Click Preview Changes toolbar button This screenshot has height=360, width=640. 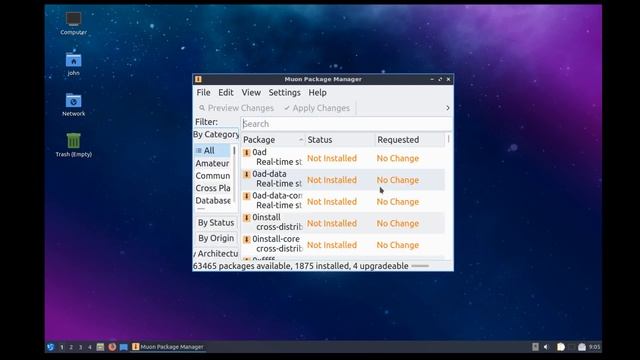pos(236,108)
